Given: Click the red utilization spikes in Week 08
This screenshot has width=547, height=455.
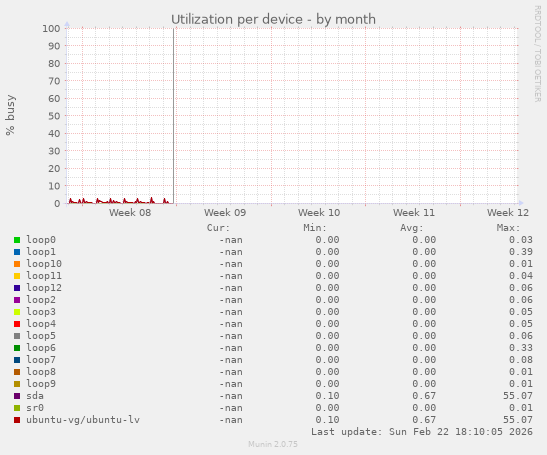Looking at the screenshot, I should [x=119, y=201].
